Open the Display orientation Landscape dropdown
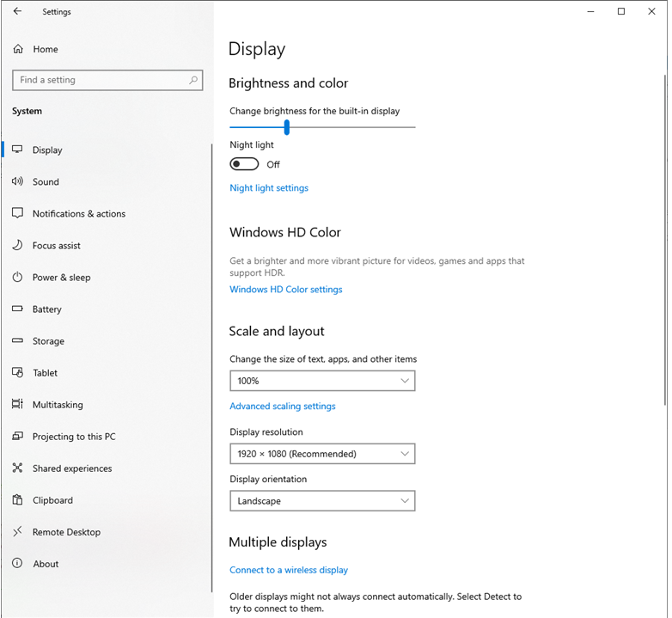This screenshot has height=618, width=672. point(322,501)
